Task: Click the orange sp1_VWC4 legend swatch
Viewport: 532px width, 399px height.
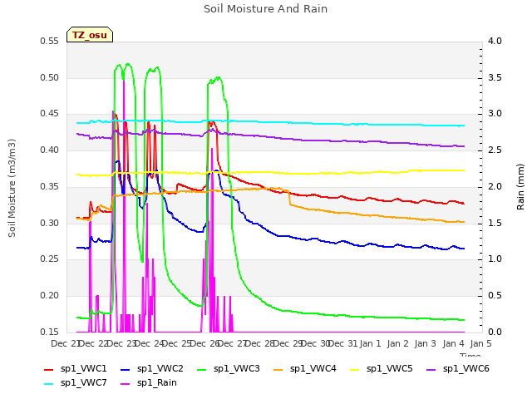Action: pos(278,369)
